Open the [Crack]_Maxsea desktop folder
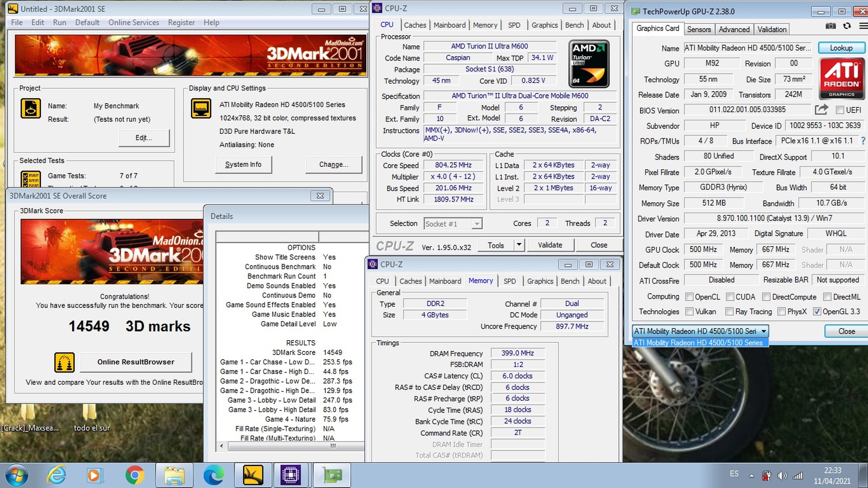The width and height of the screenshot is (868, 488). (29, 418)
